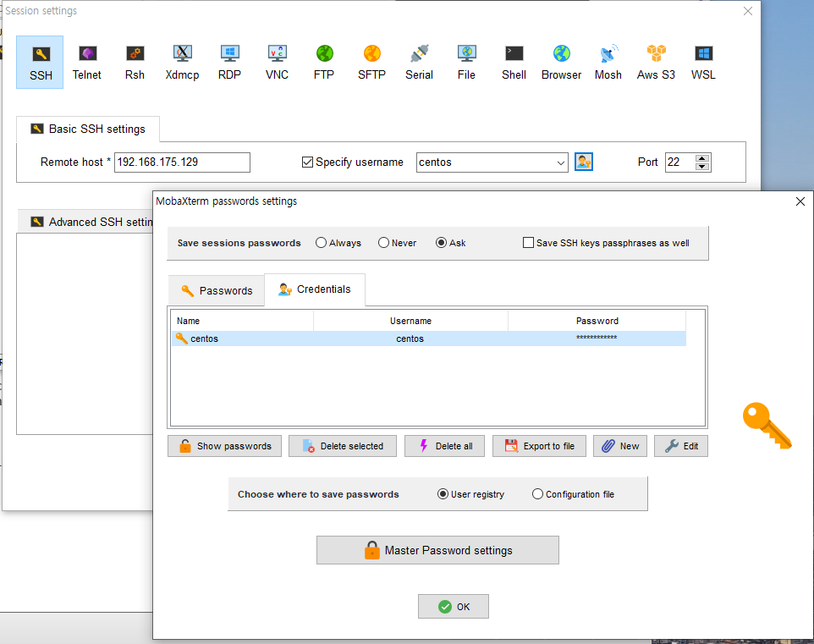The image size is (814, 644).
Task: Edit the selected credential
Action: click(x=681, y=446)
